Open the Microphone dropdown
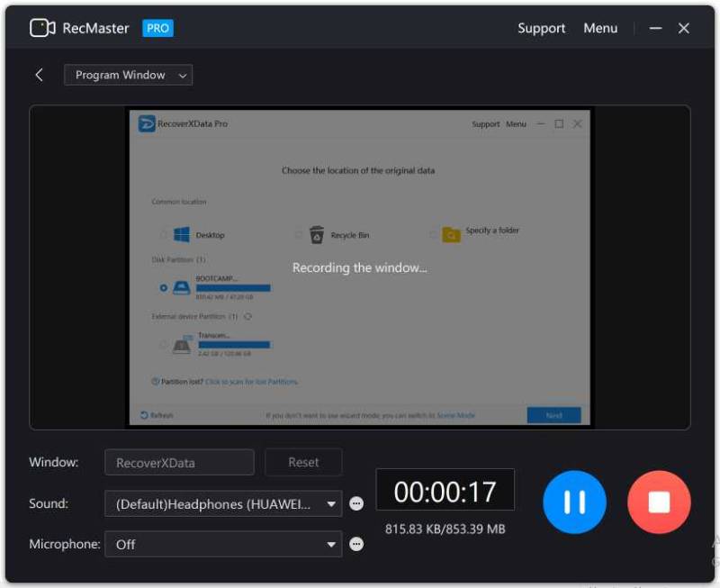This screenshot has height=588, width=720. coord(223,545)
